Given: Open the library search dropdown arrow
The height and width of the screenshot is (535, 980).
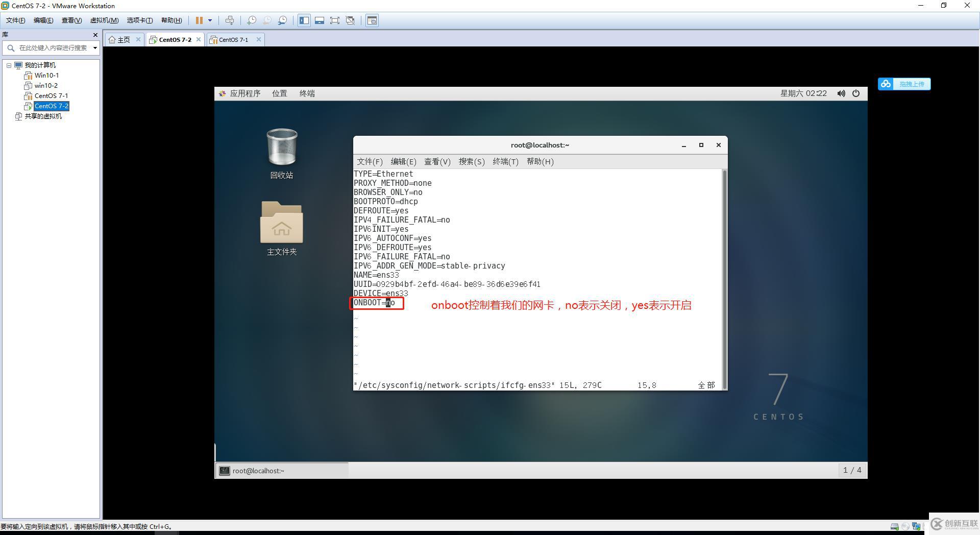Looking at the screenshot, I should (x=95, y=48).
